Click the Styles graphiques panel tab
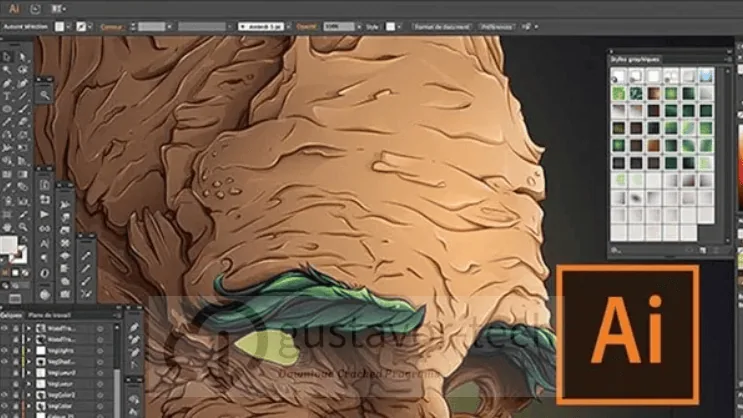This screenshot has height=418, width=743. point(635,59)
